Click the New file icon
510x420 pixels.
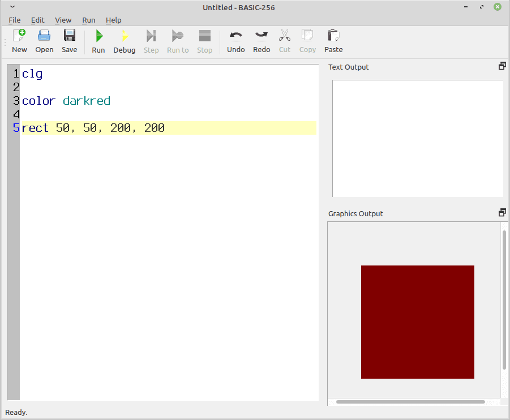[x=19, y=36]
